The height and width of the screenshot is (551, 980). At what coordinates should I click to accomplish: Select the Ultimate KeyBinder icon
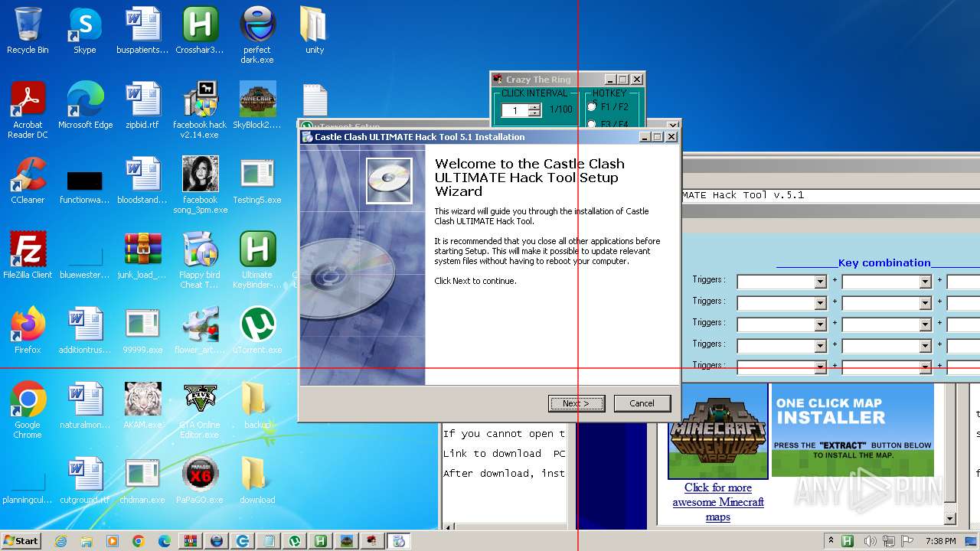[x=257, y=260]
